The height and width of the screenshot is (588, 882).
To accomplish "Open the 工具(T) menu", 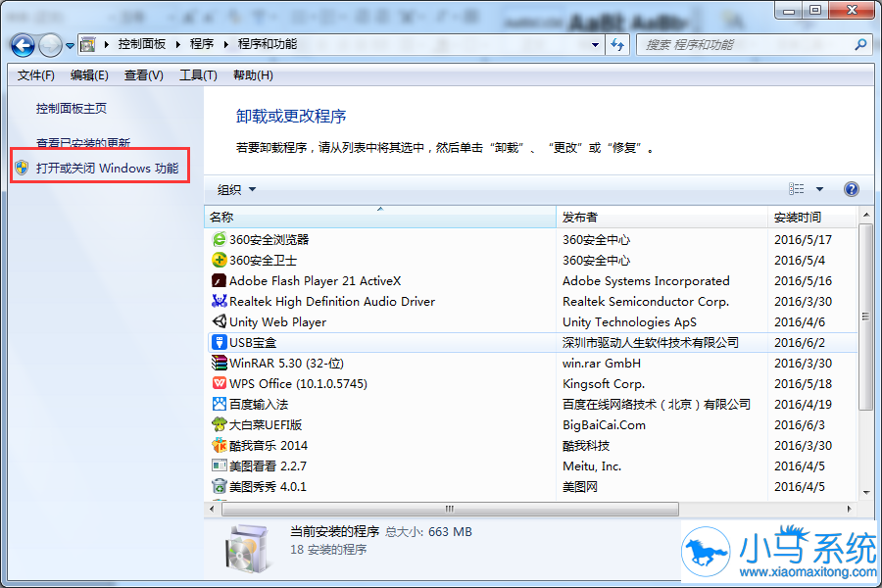I will 198,75.
